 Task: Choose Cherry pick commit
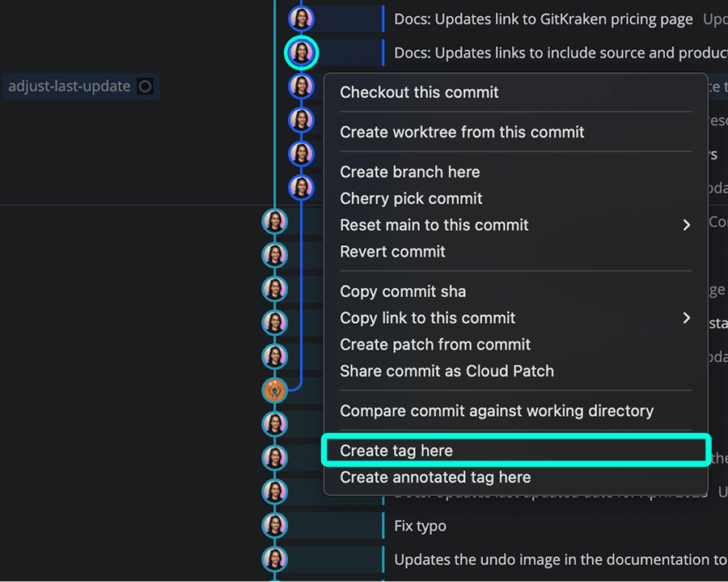click(x=411, y=198)
